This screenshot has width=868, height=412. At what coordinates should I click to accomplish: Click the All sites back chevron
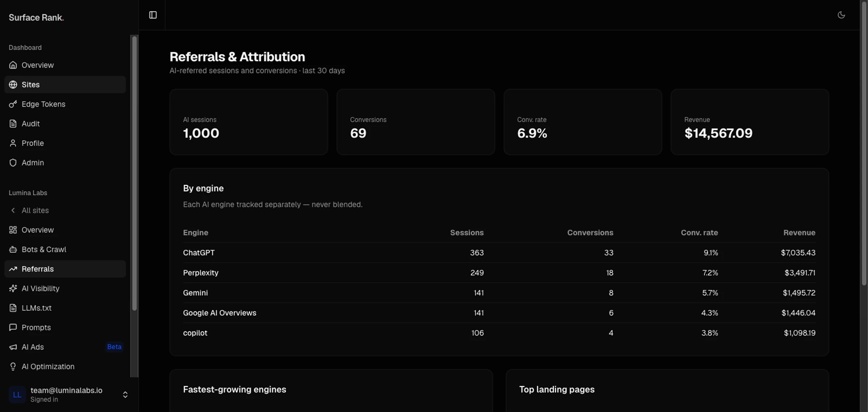pos(13,210)
